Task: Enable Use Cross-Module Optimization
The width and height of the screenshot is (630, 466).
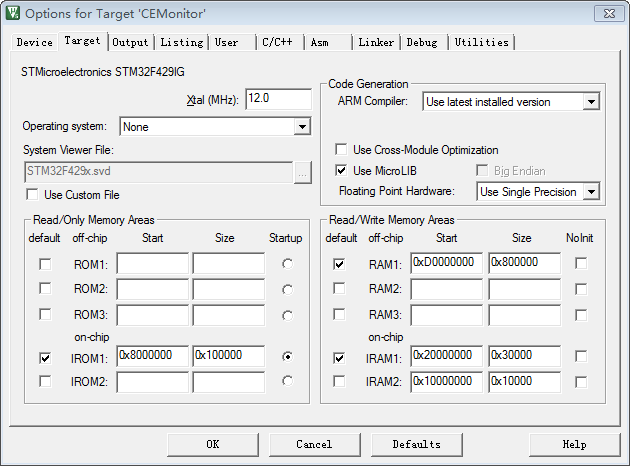Action: click(x=341, y=149)
